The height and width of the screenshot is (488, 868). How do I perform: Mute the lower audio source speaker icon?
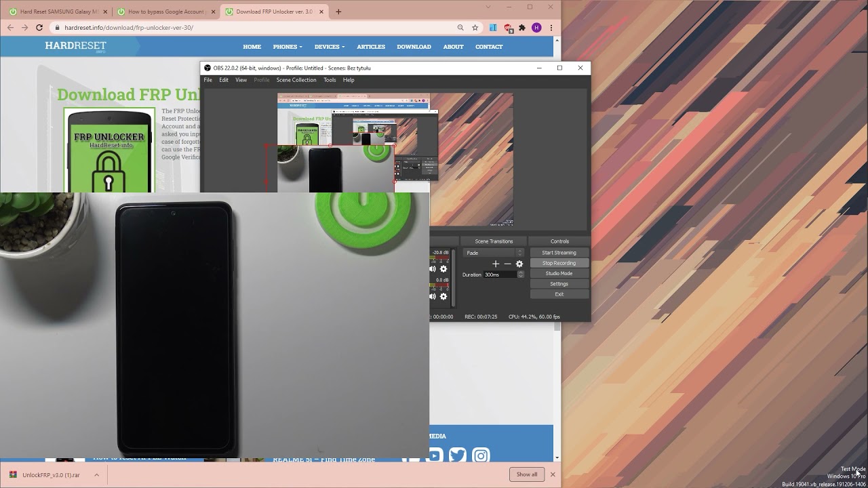click(433, 296)
